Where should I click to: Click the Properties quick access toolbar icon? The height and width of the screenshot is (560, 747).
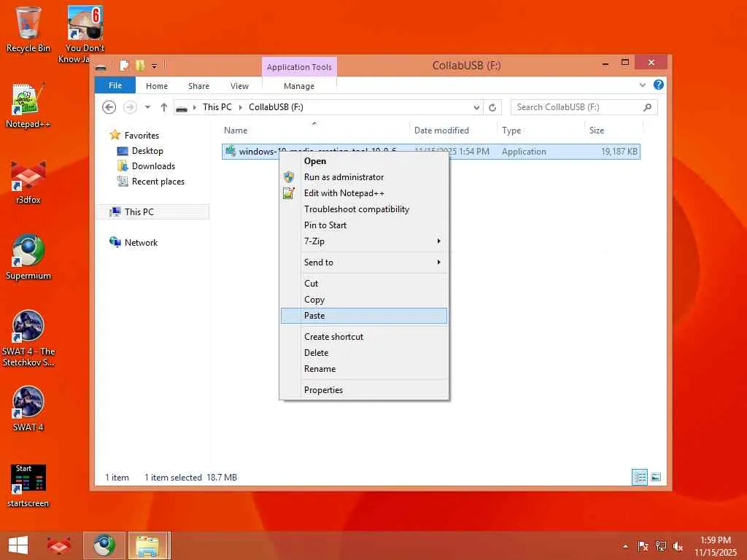click(124, 65)
